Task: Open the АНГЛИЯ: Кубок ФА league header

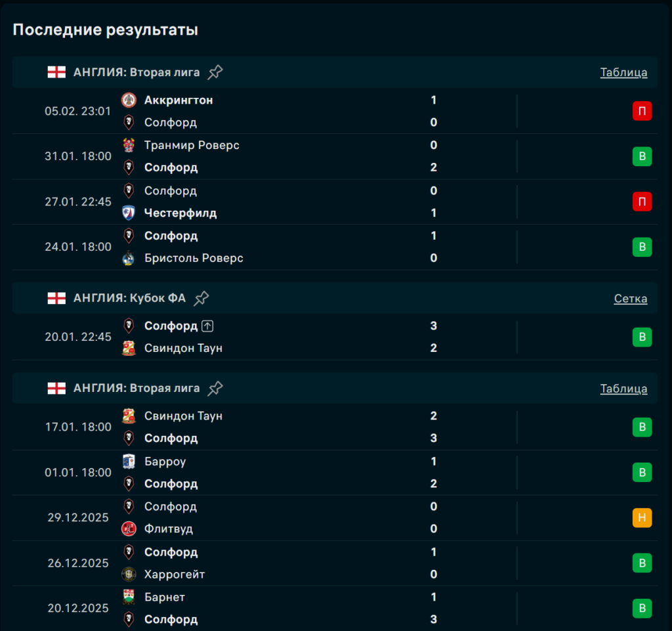Action: pos(129,298)
